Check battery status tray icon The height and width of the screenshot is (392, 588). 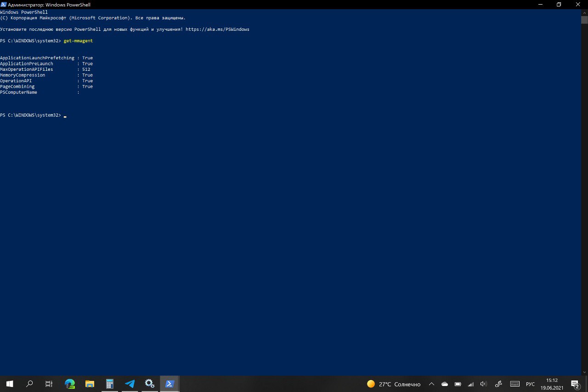(458, 384)
